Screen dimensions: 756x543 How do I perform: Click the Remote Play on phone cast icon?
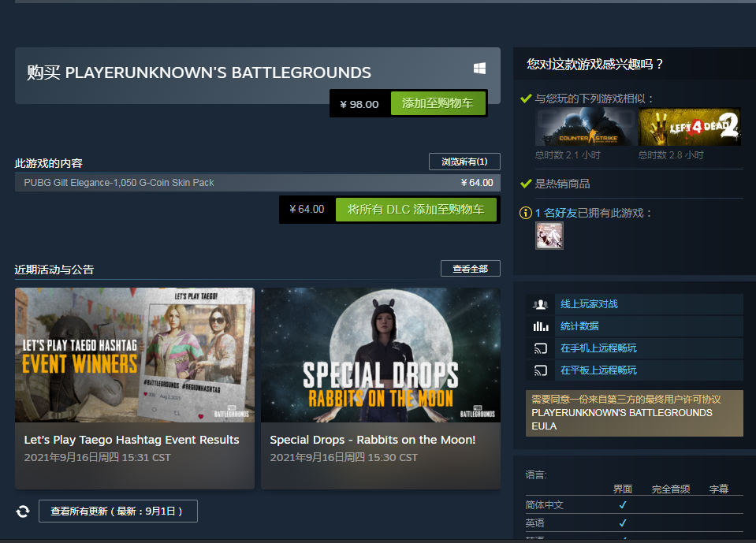pyautogui.click(x=541, y=348)
